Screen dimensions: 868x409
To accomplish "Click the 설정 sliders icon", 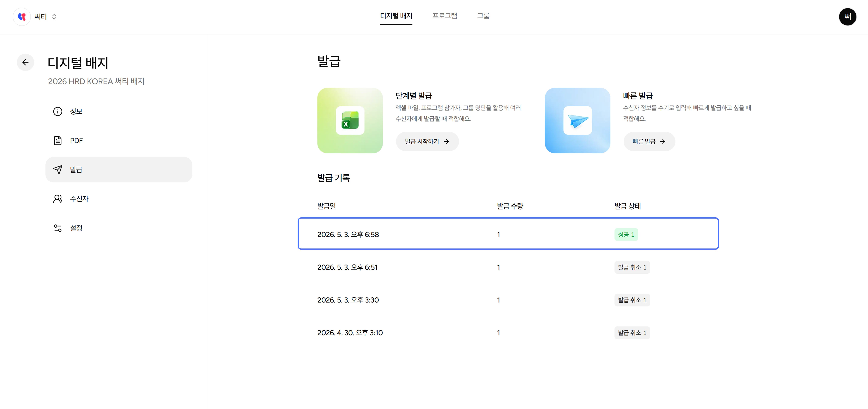I will click(58, 228).
